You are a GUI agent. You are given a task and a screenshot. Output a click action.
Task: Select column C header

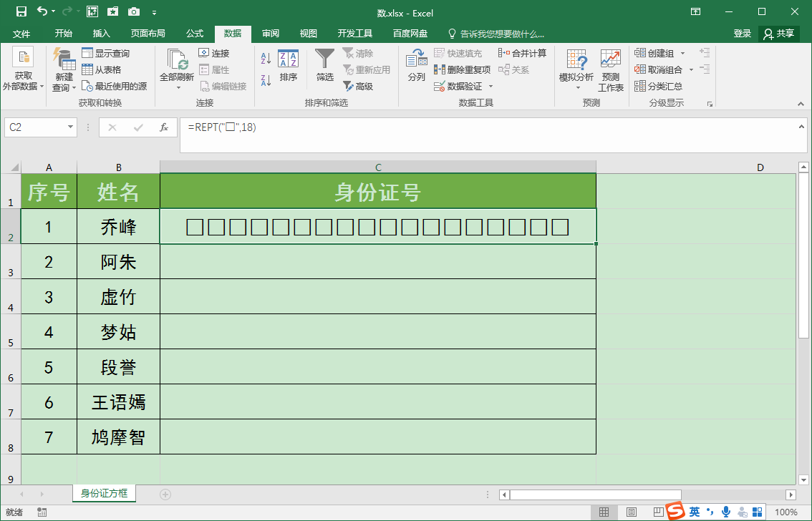[378, 167]
